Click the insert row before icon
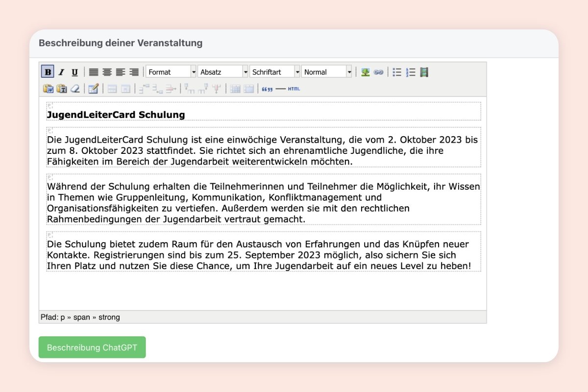The image size is (588, 392). tap(144, 89)
